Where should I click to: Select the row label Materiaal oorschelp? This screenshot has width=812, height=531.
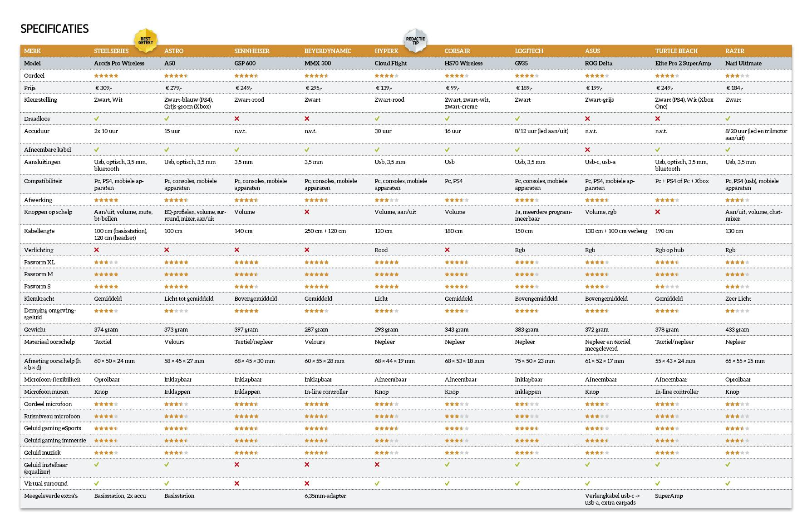coord(49,342)
